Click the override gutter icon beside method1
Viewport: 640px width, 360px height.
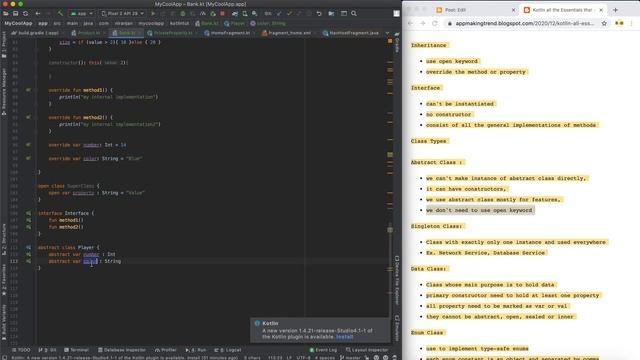point(28,90)
